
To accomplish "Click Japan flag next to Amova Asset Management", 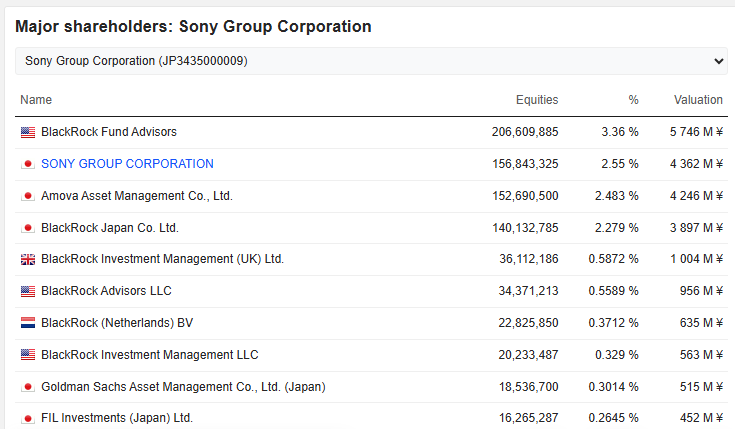I will [x=27, y=196].
